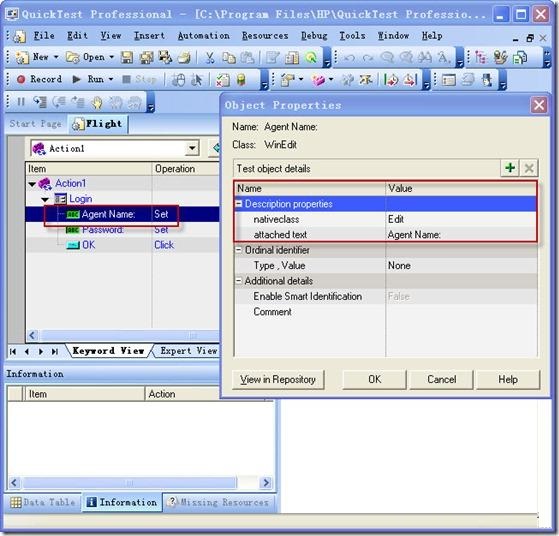Open the New button dropdown arrow
The width and height of the screenshot is (559, 536).
(x=56, y=57)
